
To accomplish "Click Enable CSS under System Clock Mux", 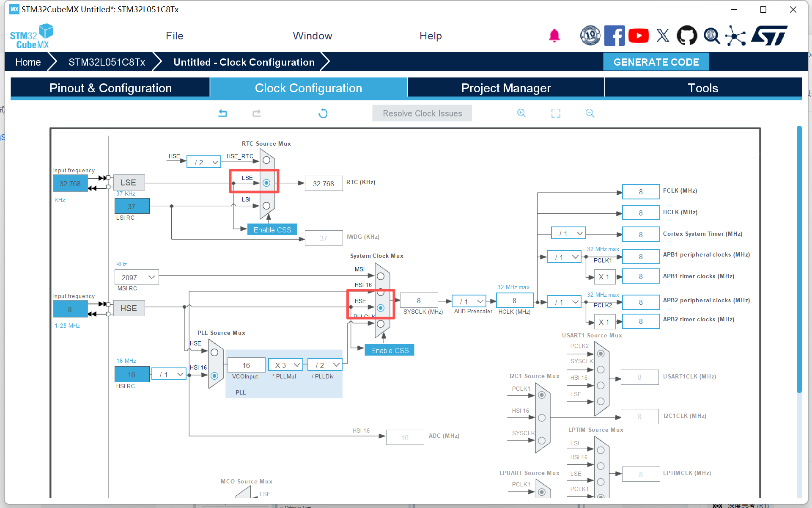I will (390, 350).
